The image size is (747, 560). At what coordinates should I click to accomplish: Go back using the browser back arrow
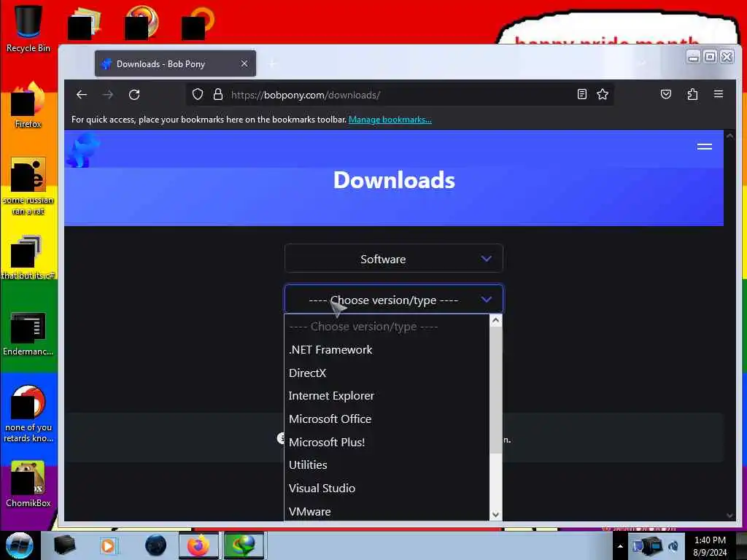82,95
